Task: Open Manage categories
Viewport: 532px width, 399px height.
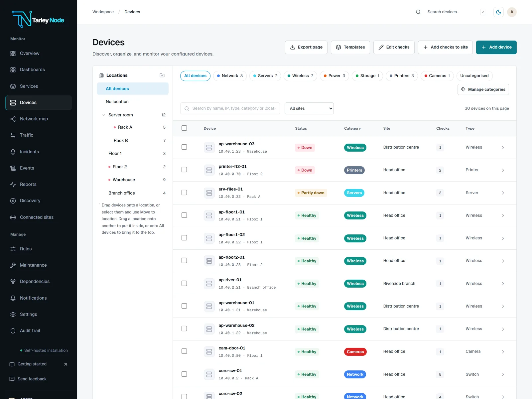Action: pos(483,89)
